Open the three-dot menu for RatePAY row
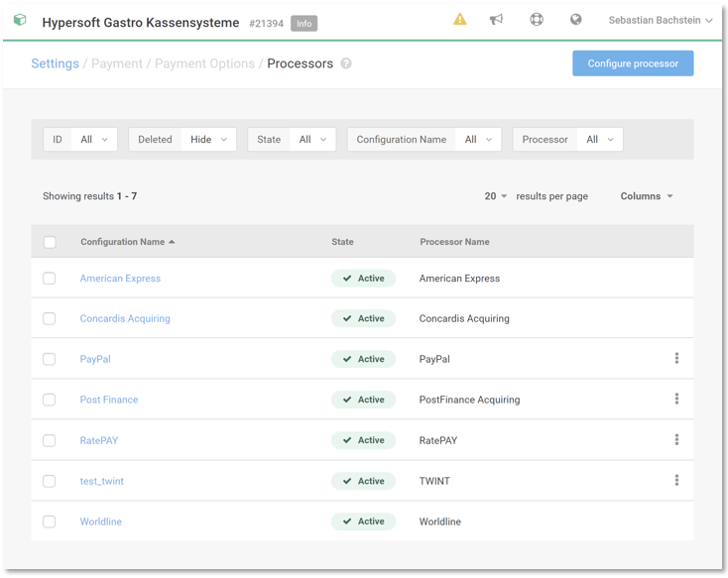The width and height of the screenshot is (728, 578). point(676,440)
